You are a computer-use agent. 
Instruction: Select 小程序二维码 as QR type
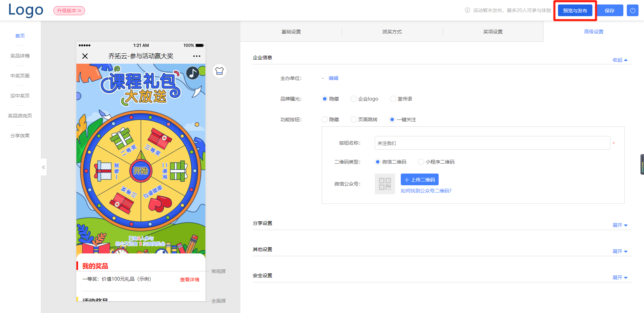click(x=437, y=162)
